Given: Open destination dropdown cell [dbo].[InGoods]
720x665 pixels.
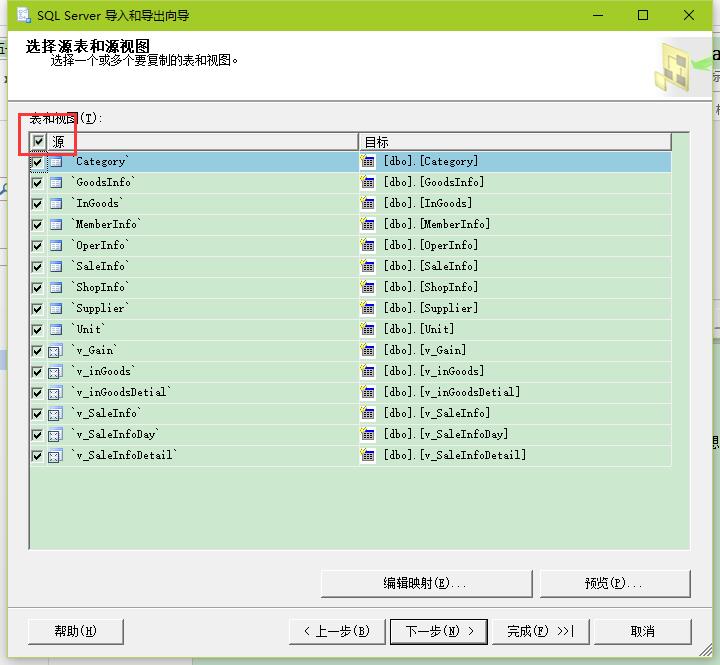Looking at the screenshot, I should pyautogui.click(x=515, y=204).
